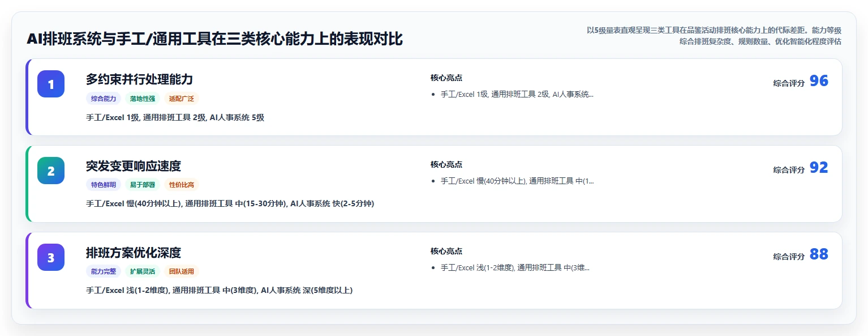The height and width of the screenshot is (336, 868).
Task: Click the 特色鲜明 tag
Action: pos(104,185)
